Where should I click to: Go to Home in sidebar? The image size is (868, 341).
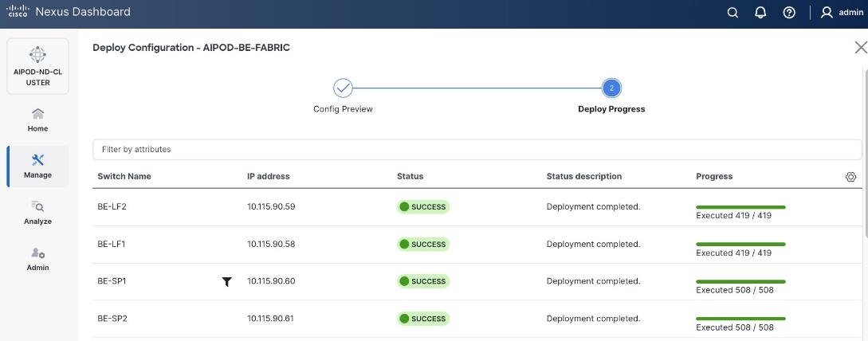pyautogui.click(x=37, y=120)
